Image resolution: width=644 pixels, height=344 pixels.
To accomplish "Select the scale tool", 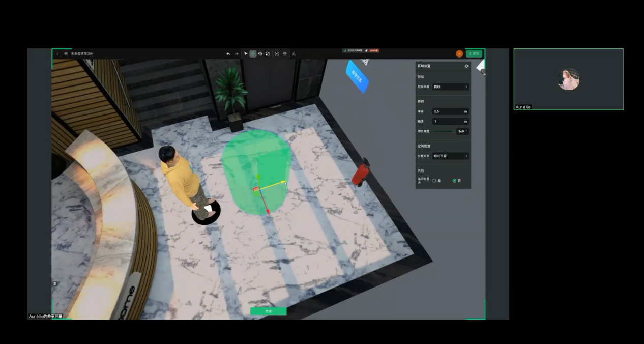I will click(267, 54).
